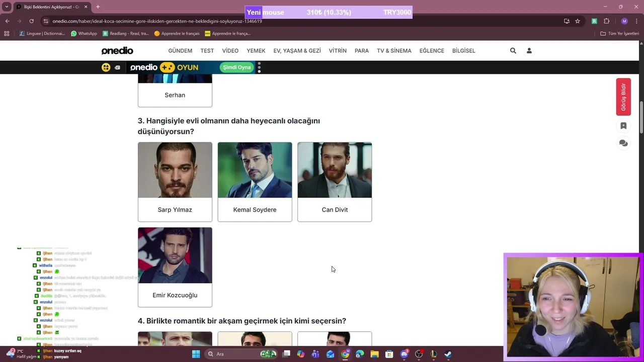Open first Apprendre le français bookmark

coord(177,34)
